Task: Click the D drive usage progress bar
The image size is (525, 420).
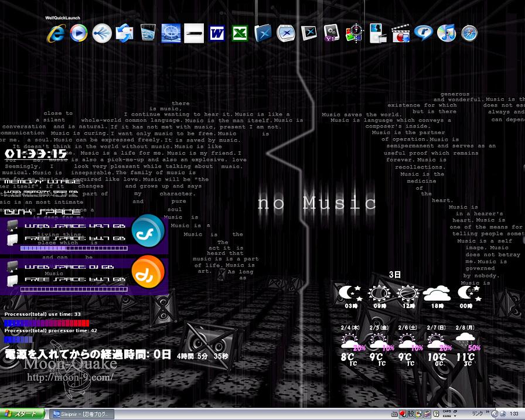Action: (74, 289)
